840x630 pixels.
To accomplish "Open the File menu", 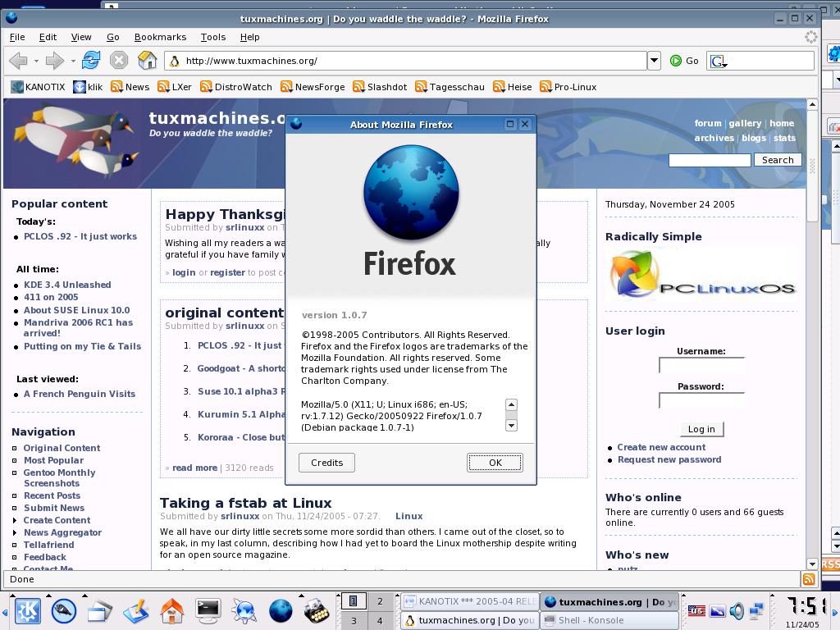I will tap(17, 37).
